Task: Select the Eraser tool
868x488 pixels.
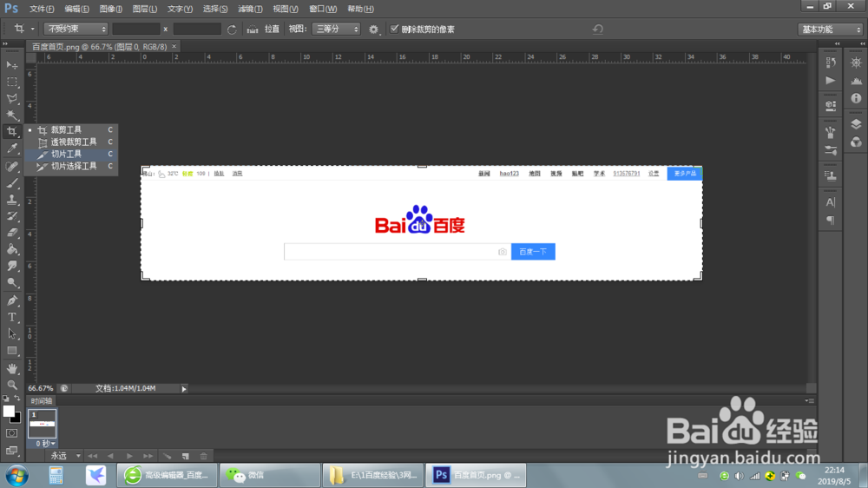Action: tap(11, 233)
